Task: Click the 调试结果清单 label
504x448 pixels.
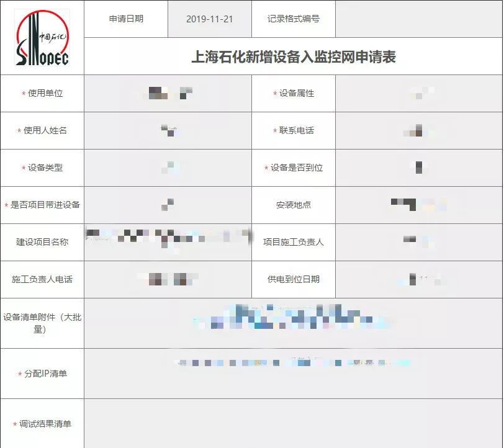Action: point(45,424)
